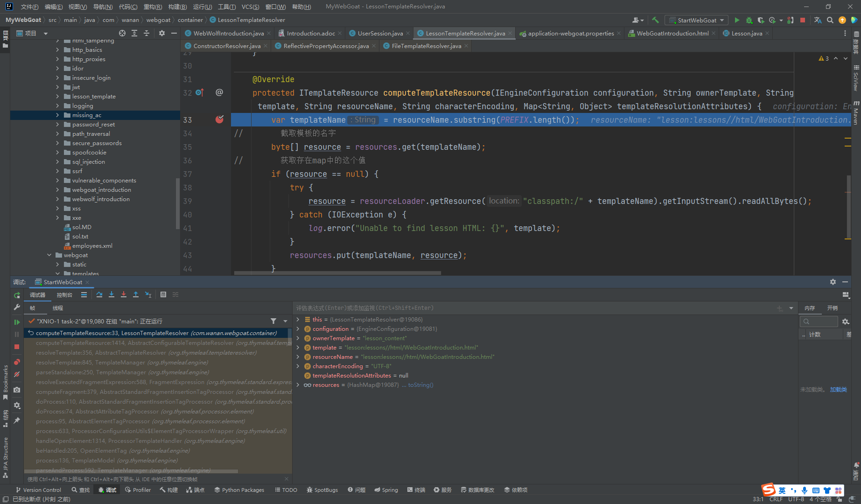
Task: Open the 运行(U) menu
Action: [202, 7]
